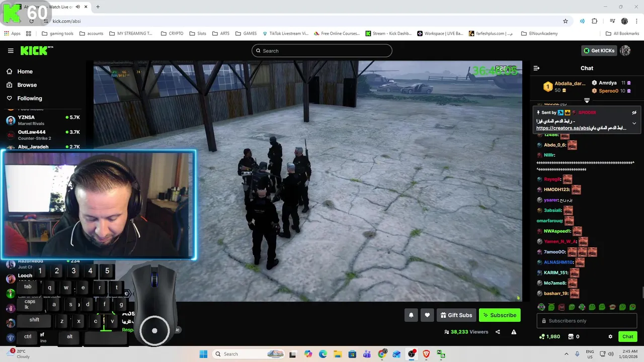Open the Slots bookmark folder

(x=198, y=34)
